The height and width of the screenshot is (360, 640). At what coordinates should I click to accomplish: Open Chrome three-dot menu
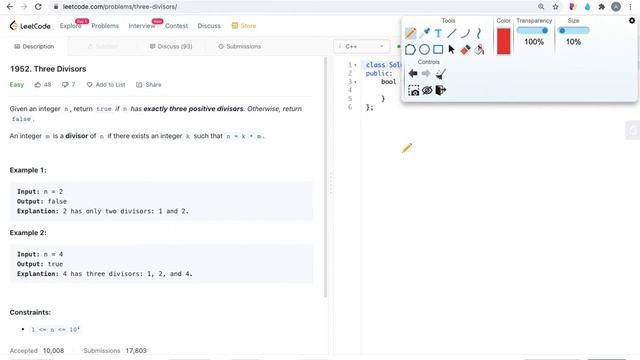point(631,7)
